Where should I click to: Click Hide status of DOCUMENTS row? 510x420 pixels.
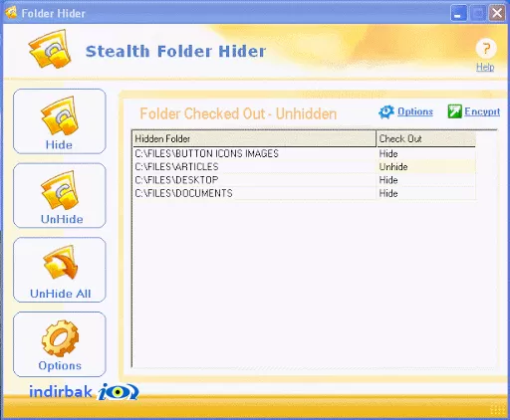388,193
